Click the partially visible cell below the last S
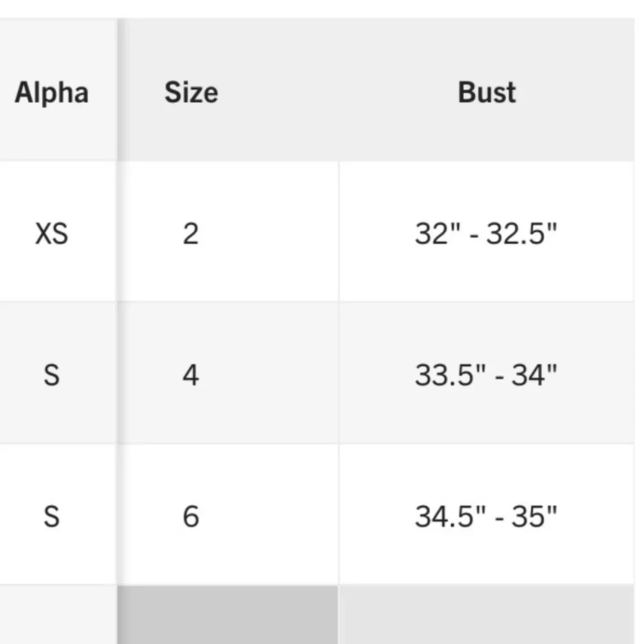Screen dimensions: 644x644 [x=57, y=614]
